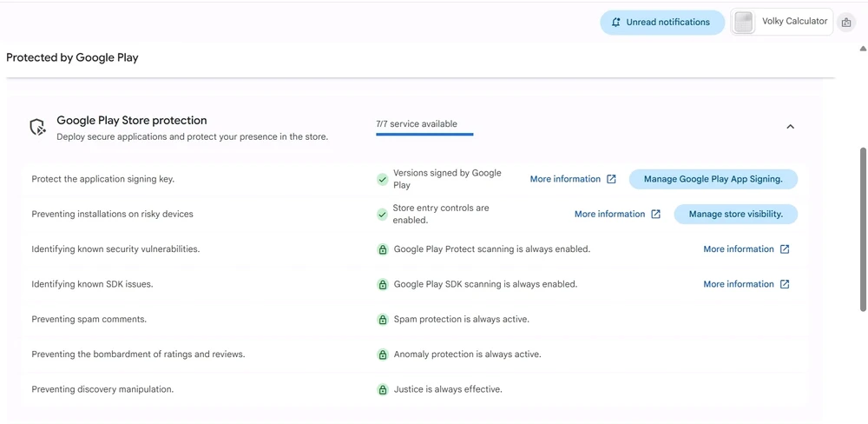868x424 pixels.
Task: Click the lock icon beside Spam protection
Action: (382, 319)
